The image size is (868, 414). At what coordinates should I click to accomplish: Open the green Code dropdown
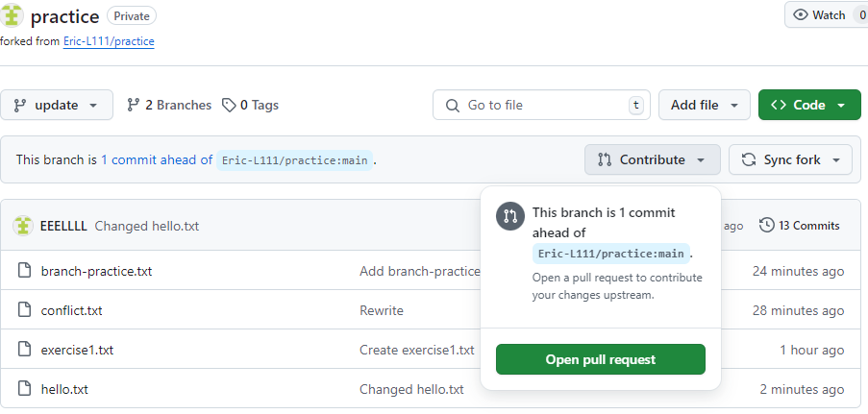(809, 105)
